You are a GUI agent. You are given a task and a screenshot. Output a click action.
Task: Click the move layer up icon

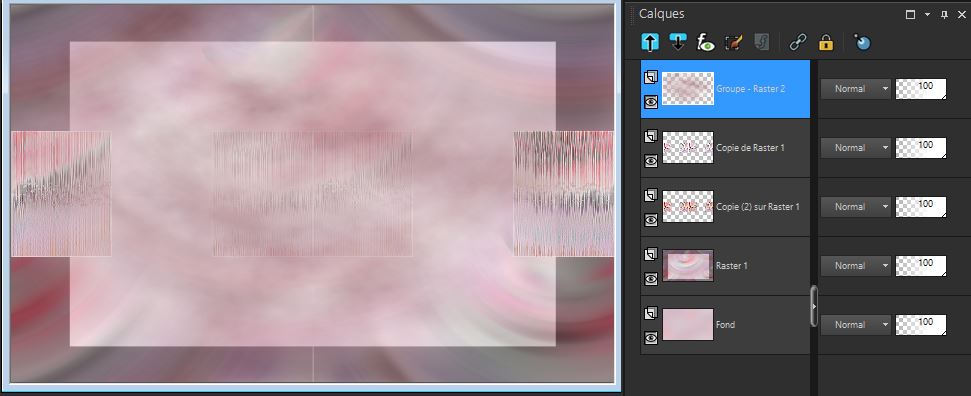(650, 42)
